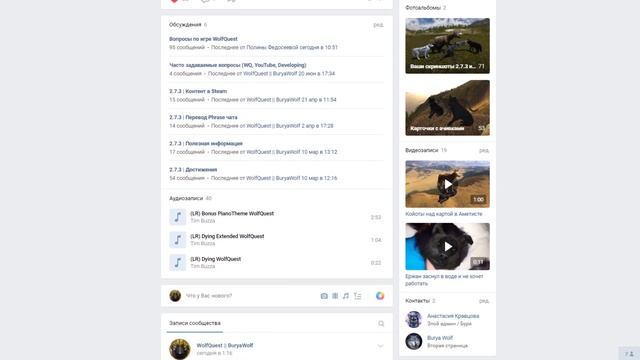Open WolfQuest || BuryaWolf post author link
This screenshot has height=360, width=640.
225,345
